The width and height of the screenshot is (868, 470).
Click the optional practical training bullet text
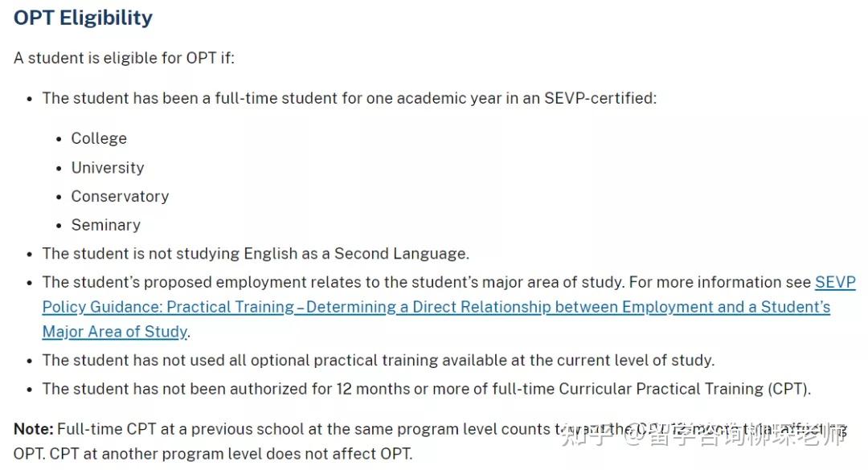(378, 359)
